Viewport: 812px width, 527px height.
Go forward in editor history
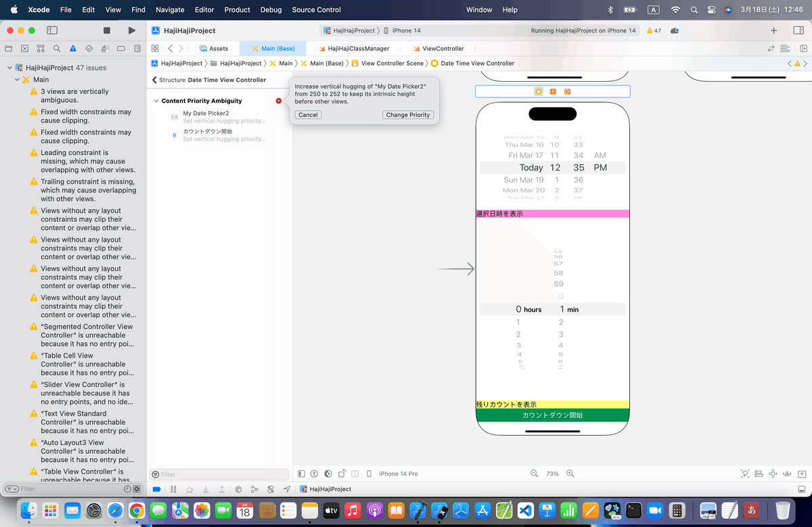(181, 49)
